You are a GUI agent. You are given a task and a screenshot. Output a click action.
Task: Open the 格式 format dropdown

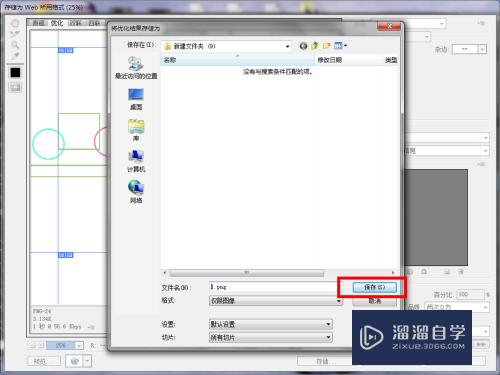(x=275, y=301)
